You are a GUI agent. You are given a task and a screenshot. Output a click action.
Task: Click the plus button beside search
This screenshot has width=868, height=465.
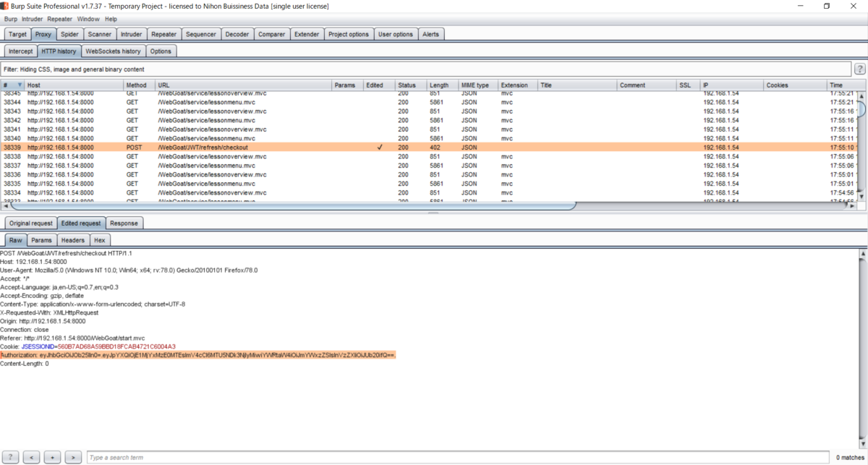[52, 457]
